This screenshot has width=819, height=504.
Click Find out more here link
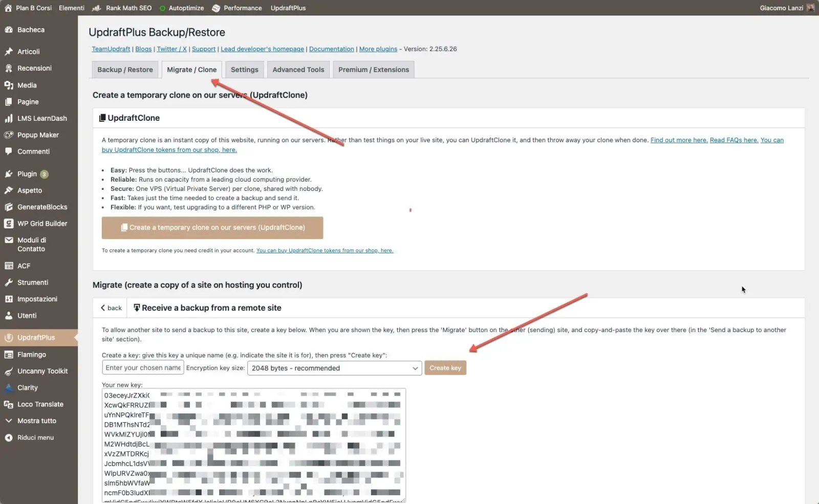click(679, 140)
